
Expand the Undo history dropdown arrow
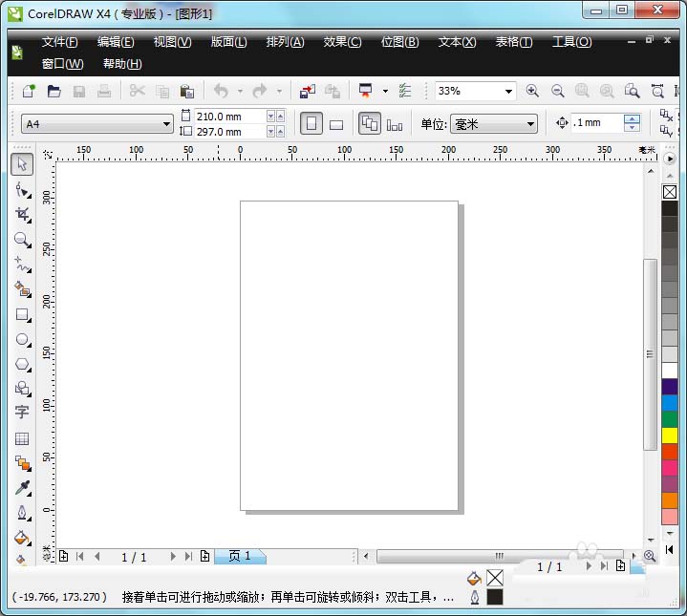coord(240,92)
